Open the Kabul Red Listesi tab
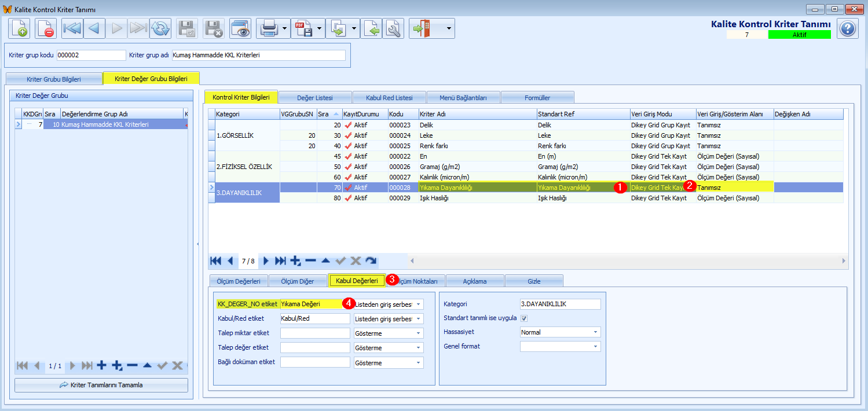The width and height of the screenshot is (868, 411). [x=389, y=97]
